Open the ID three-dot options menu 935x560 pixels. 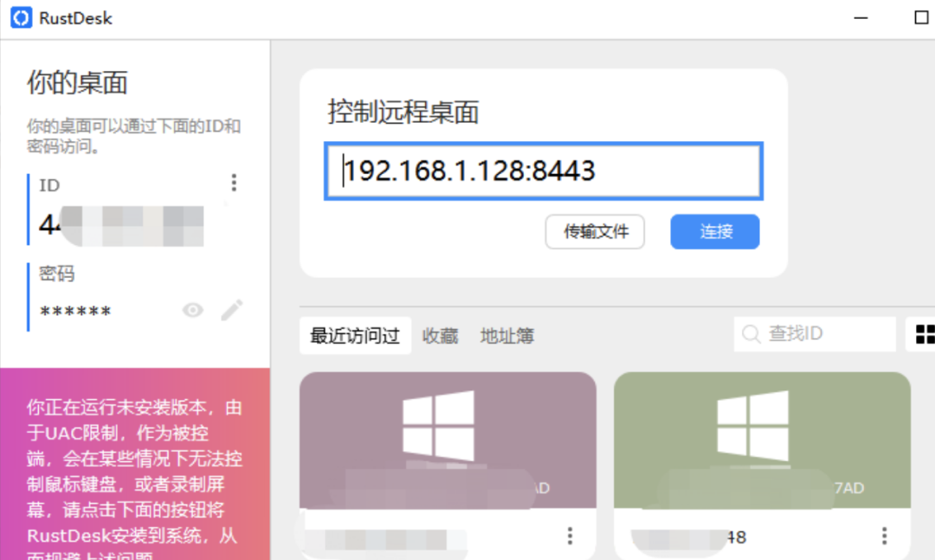[x=234, y=183]
